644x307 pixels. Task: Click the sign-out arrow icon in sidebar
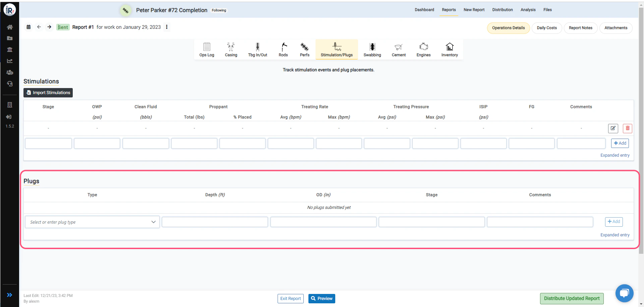click(x=9, y=117)
